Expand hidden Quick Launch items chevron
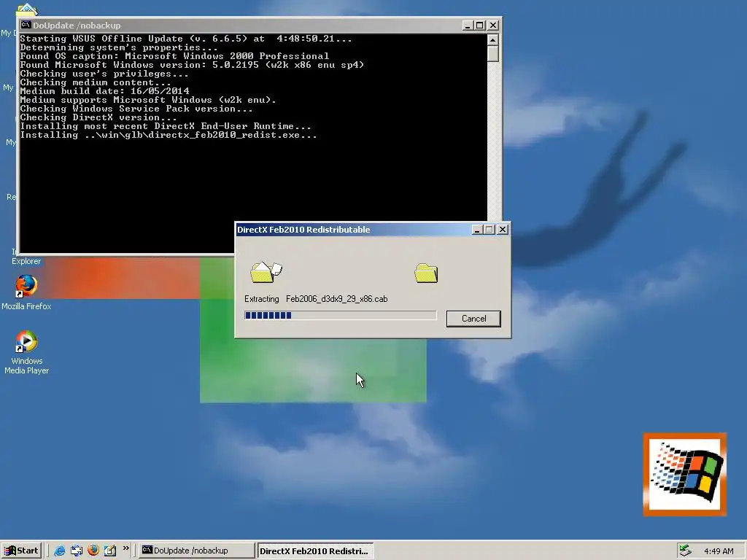747x560 pixels. click(125, 548)
